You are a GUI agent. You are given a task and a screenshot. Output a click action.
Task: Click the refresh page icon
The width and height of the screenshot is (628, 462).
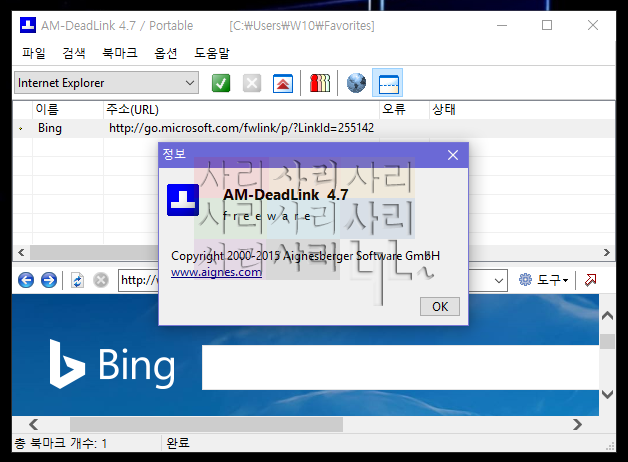pyautogui.click(x=77, y=280)
